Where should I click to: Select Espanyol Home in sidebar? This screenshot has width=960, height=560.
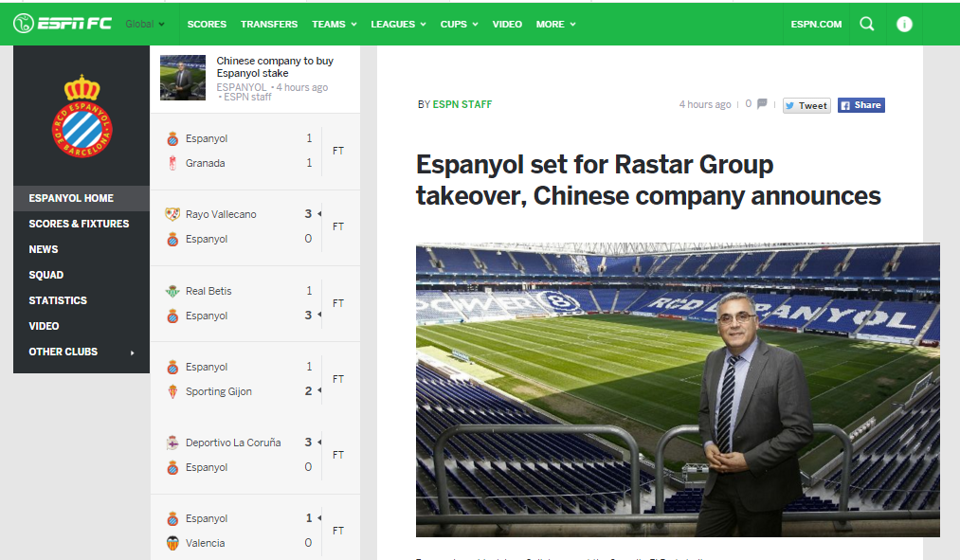click(82, 198)
